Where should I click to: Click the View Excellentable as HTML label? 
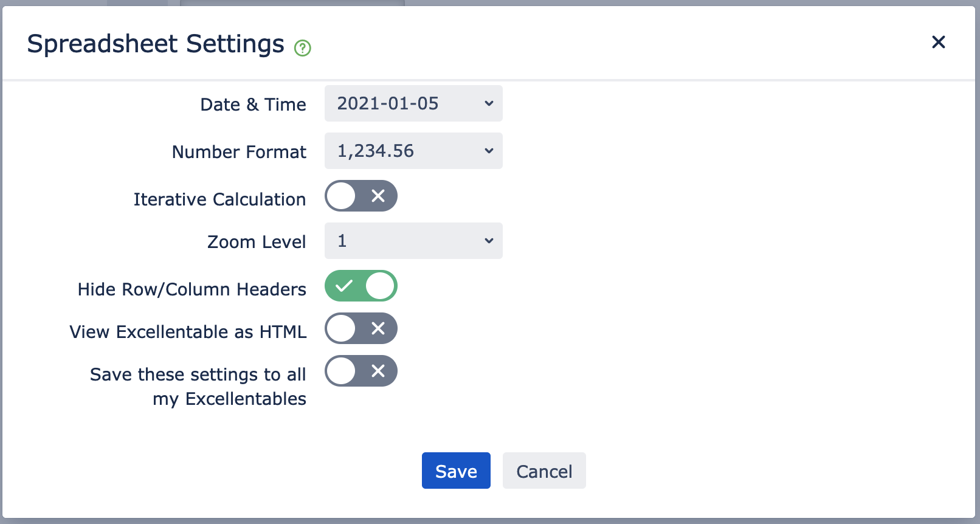188,332
